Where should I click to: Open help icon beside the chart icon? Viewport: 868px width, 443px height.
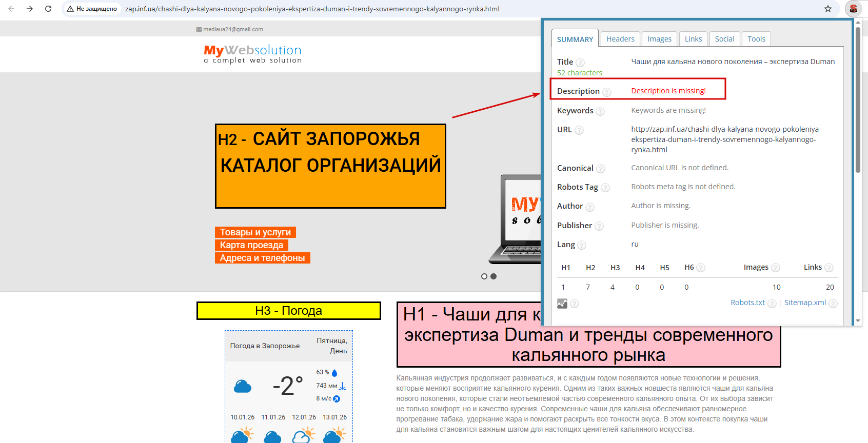(575, 304)
